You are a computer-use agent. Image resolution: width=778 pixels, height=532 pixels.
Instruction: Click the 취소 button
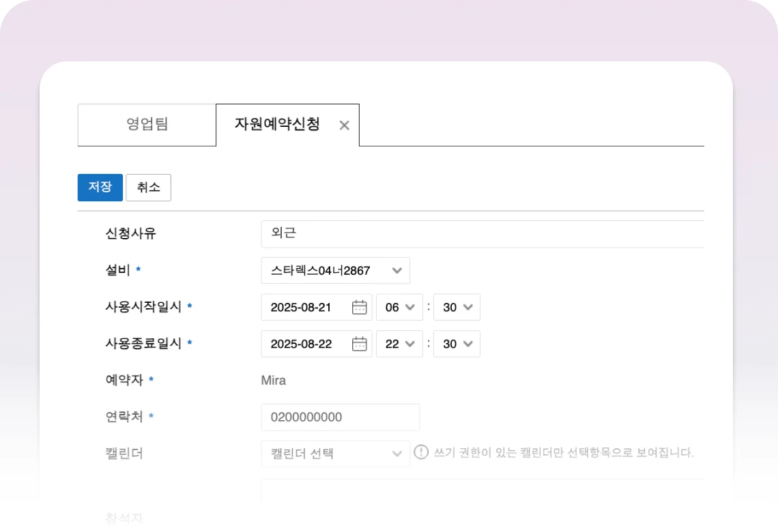tap(148, 188)
